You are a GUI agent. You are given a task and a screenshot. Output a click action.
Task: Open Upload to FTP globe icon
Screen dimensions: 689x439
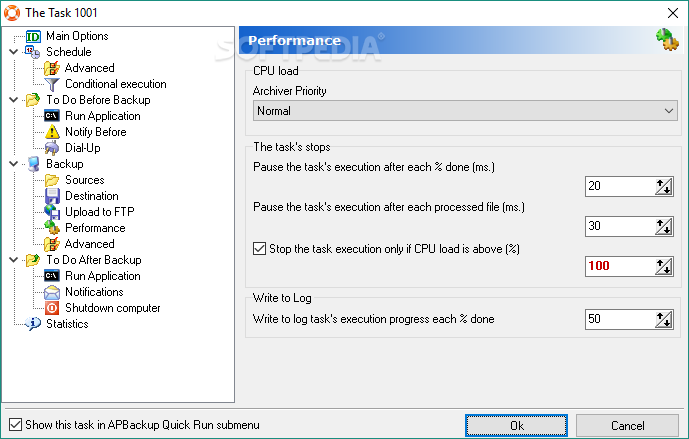coord(52,212)
